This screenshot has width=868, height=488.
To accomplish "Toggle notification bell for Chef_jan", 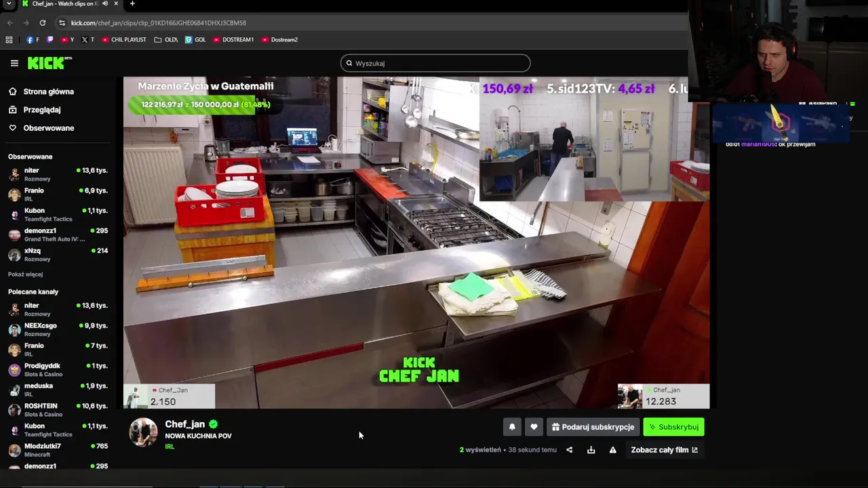I will click(512, 427).
